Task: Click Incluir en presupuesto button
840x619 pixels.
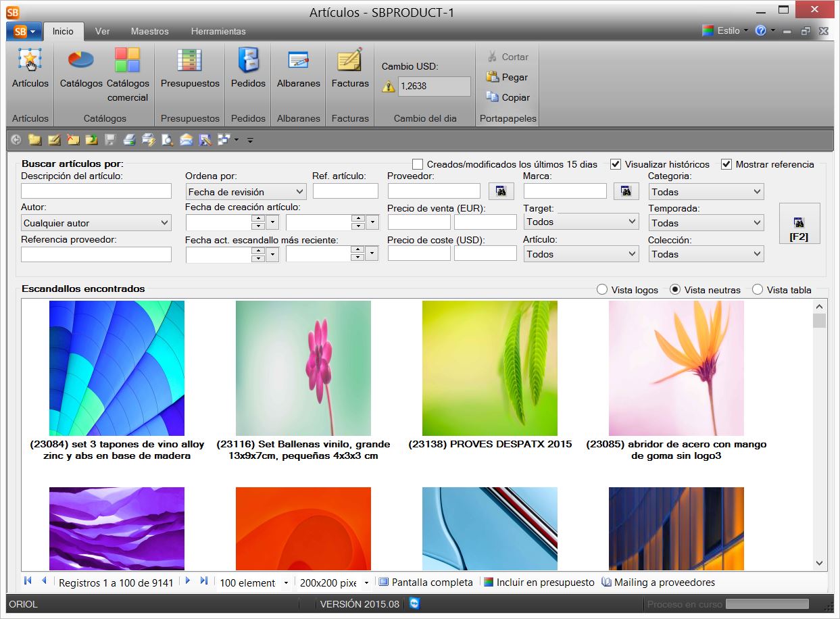Action: [x=539, y=583]
